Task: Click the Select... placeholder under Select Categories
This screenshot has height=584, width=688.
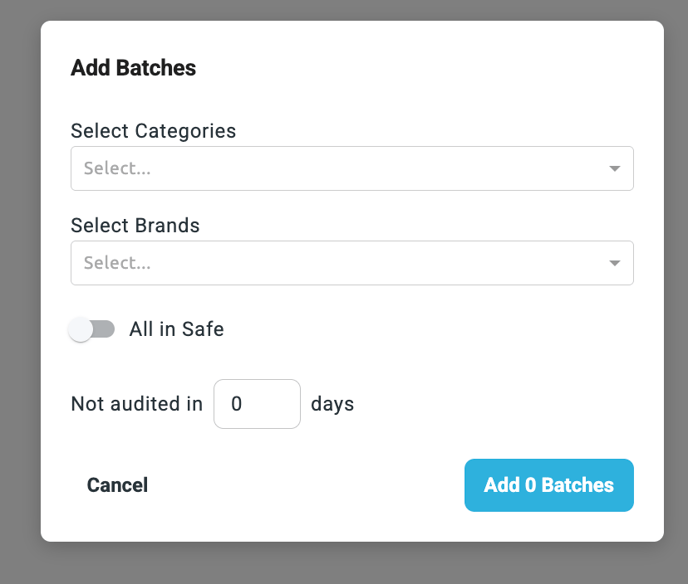Action: 117,169
